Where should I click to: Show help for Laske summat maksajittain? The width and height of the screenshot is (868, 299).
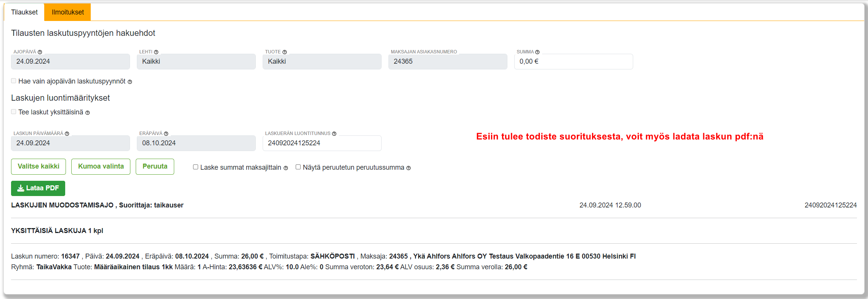click(x=286, y=168)
